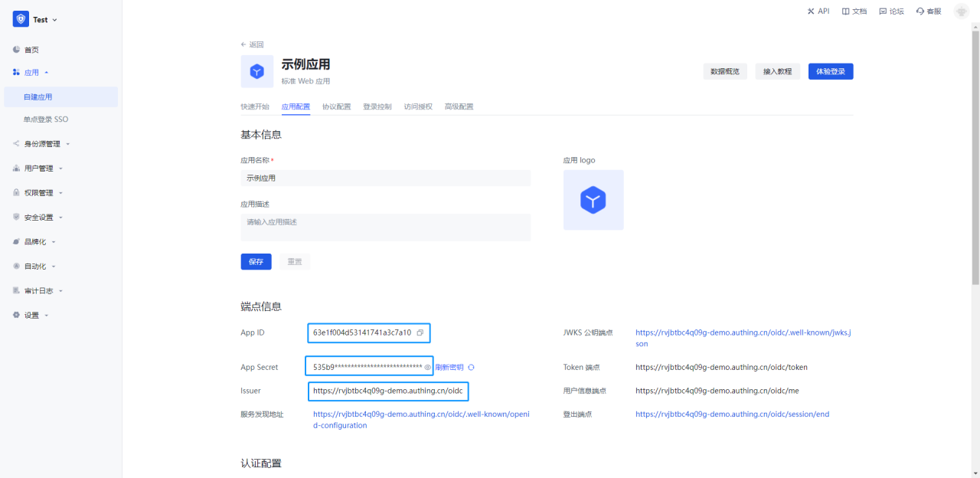Image resolution: width=980 pixels, height=478 pixels.
Task: Click the refresh secret circular arrow icon
Action: pos(471,367)
